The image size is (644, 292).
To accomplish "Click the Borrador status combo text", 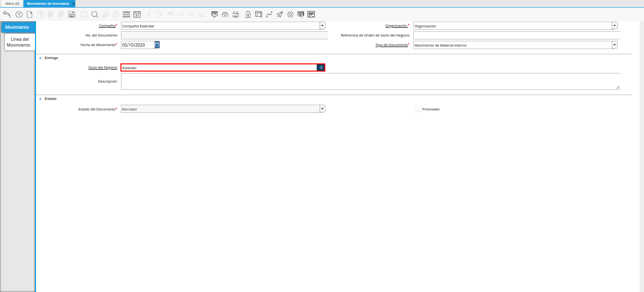I will coord(220,109).
